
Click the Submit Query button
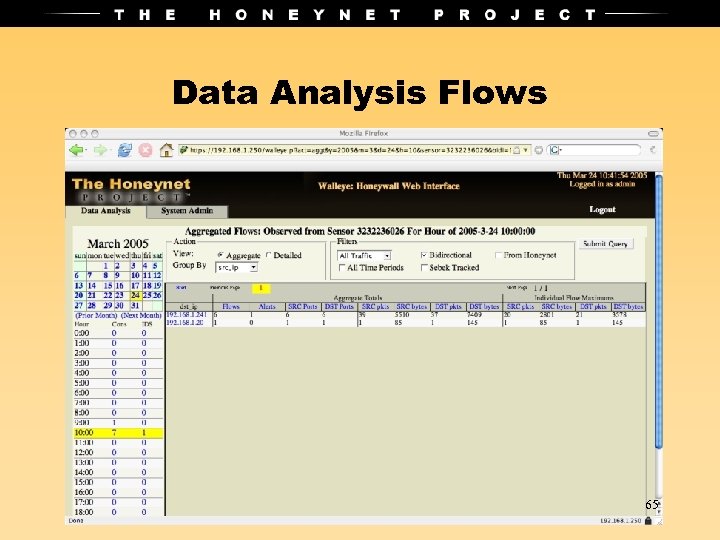[605, 244]
